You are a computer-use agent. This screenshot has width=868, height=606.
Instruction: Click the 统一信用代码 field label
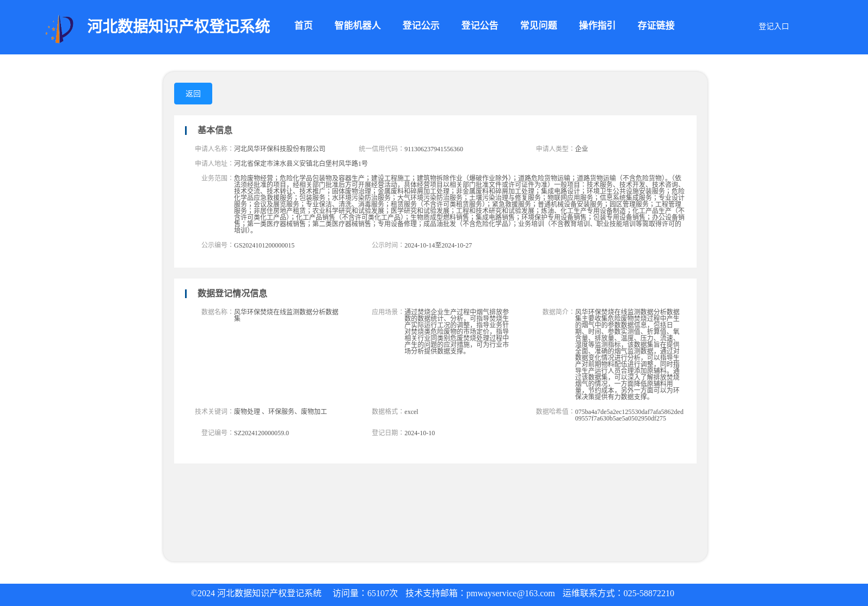[381, 149]
